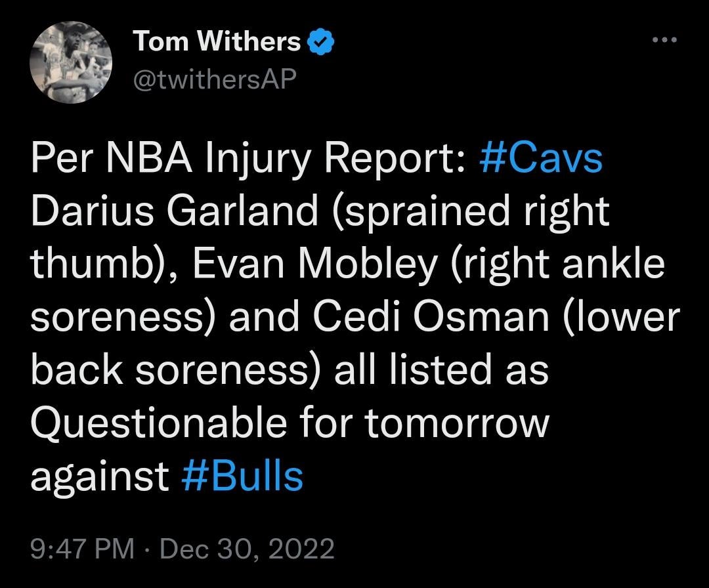Click Tom Withers' profile avatar
Image resolution: width=709 pixels, height=588 pixels.
click(x=70, y=62)
